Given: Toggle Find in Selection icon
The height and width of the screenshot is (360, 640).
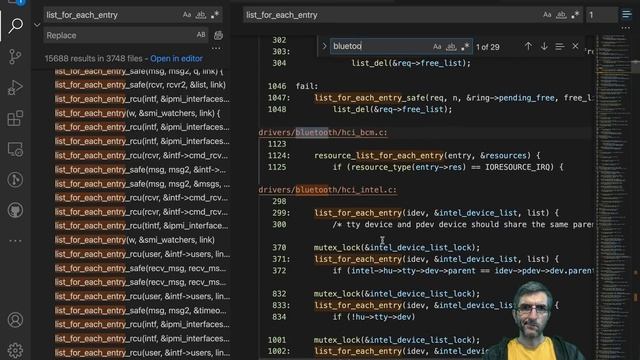Looking at the screenshot, I should [x=560, y=47].
